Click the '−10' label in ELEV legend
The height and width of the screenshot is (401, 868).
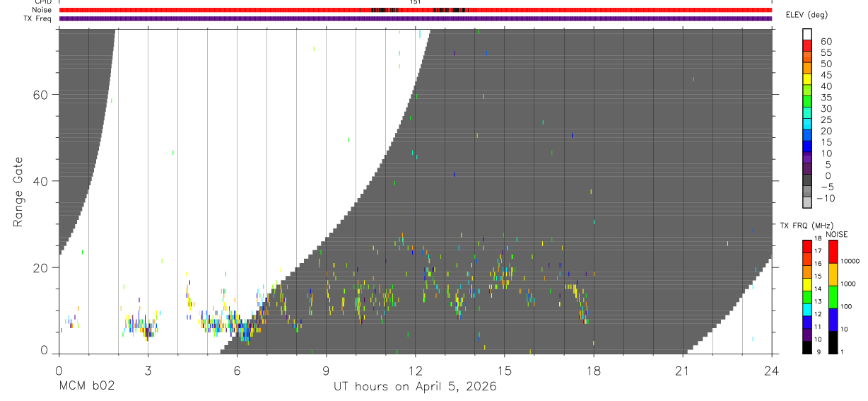coord(824,198)
